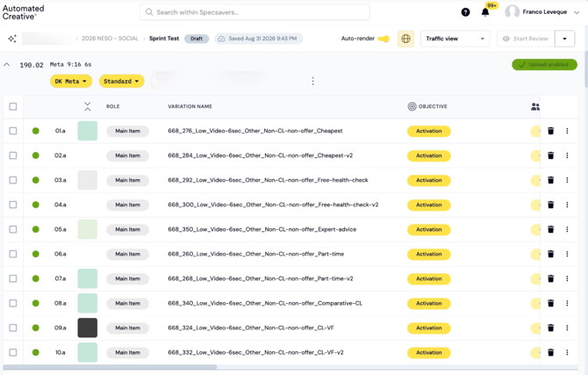Delete row 02.a with trash icon
The width and height of the screenshot is (588, 375).
[x=550, y=155]
